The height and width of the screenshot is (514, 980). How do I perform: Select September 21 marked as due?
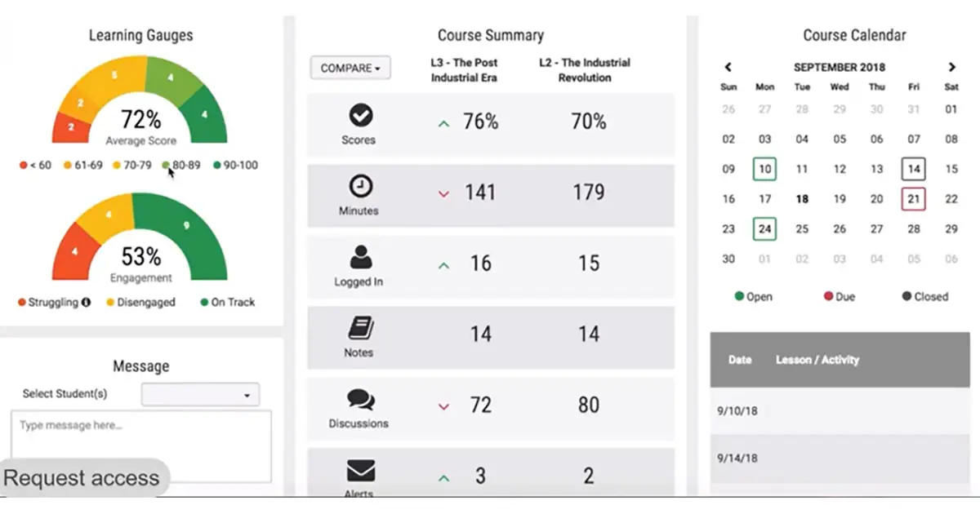[913, 198]
